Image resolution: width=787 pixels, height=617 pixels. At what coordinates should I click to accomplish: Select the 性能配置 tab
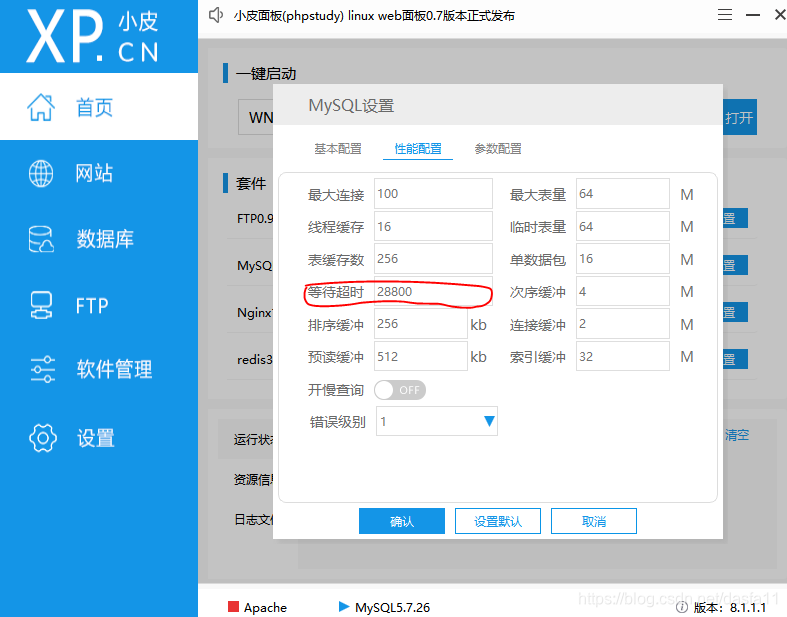[418, 149]
